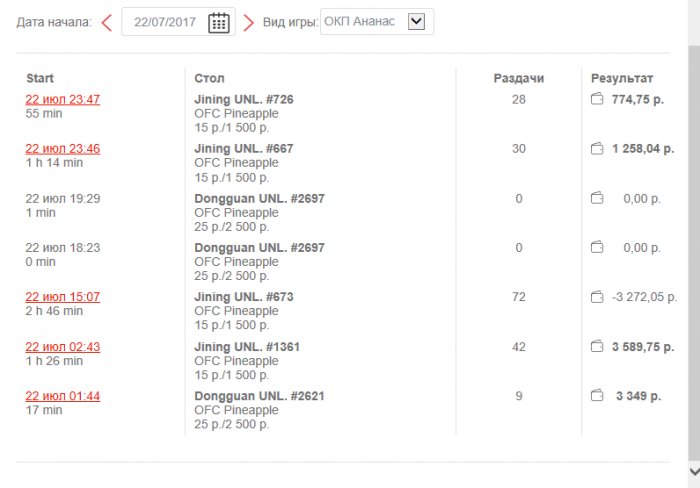Click the scrollbar down arrow
This screenshot has width=700, height=488.
tap(693, 470)
